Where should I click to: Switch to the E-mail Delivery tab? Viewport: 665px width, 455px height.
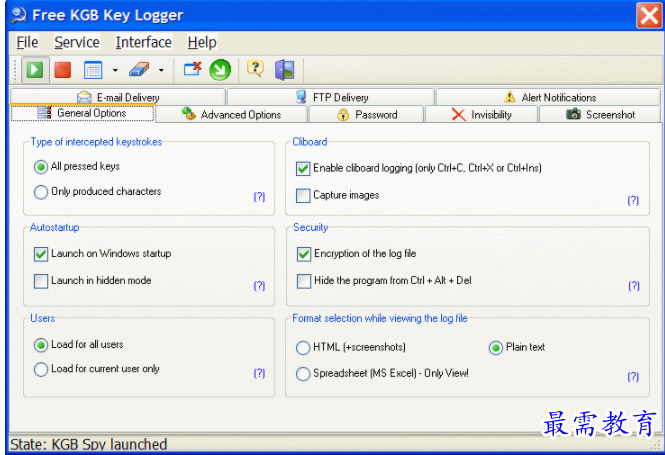(118, 97)
